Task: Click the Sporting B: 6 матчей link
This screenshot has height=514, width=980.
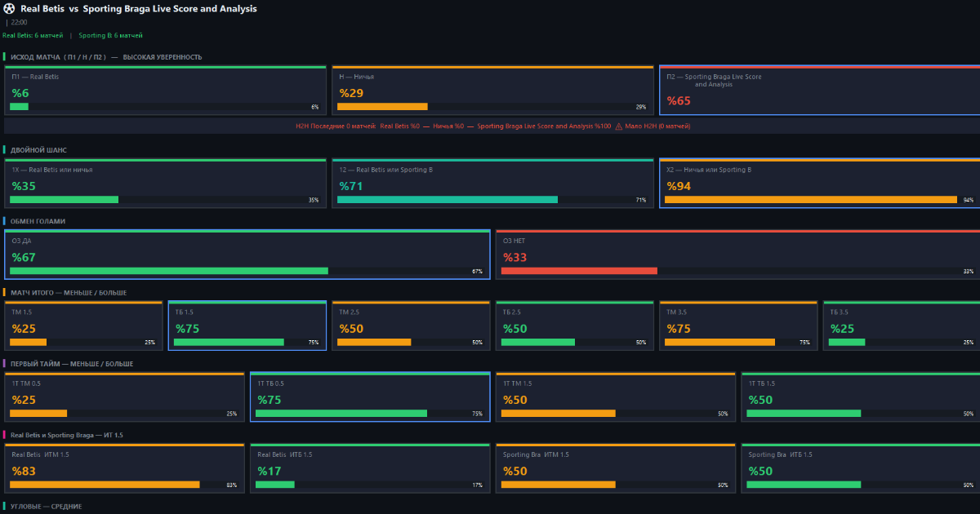Action: click(x=110, y=36)
